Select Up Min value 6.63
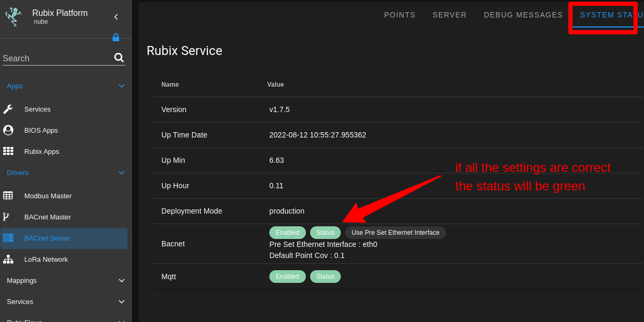The image size is (644, 322). pos(277,160)
